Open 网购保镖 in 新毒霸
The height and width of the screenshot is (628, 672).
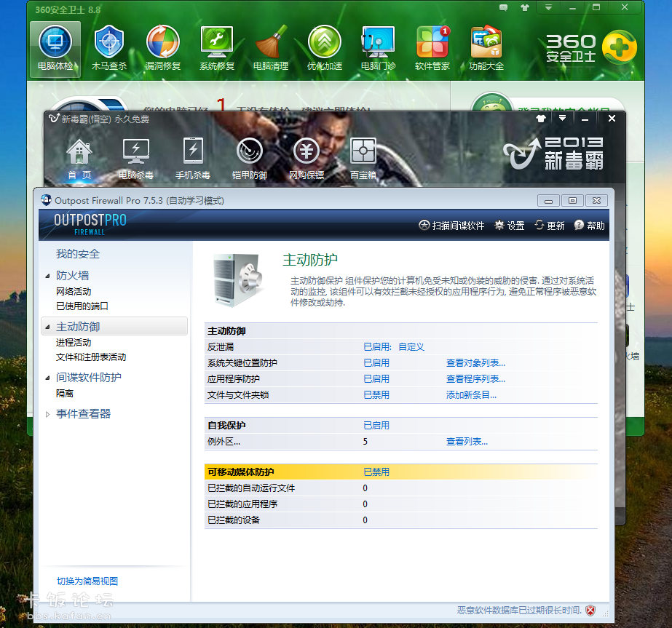[x=307, y=159]
